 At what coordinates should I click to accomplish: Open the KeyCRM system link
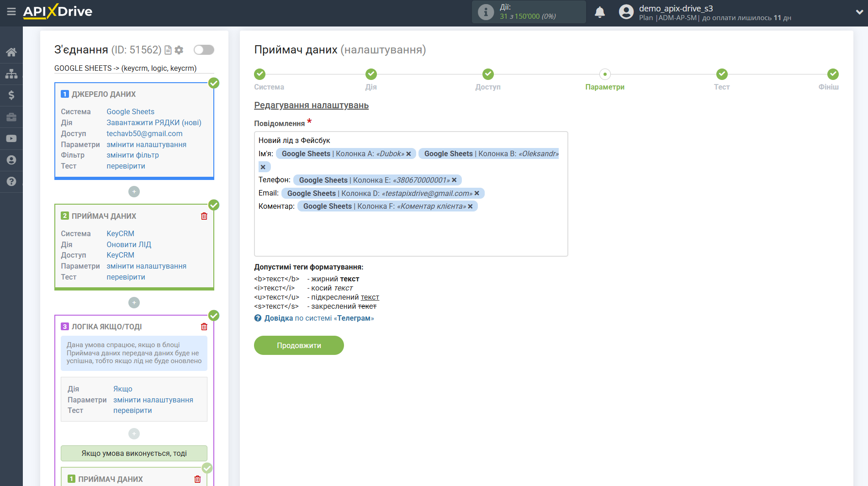[120, 233]
